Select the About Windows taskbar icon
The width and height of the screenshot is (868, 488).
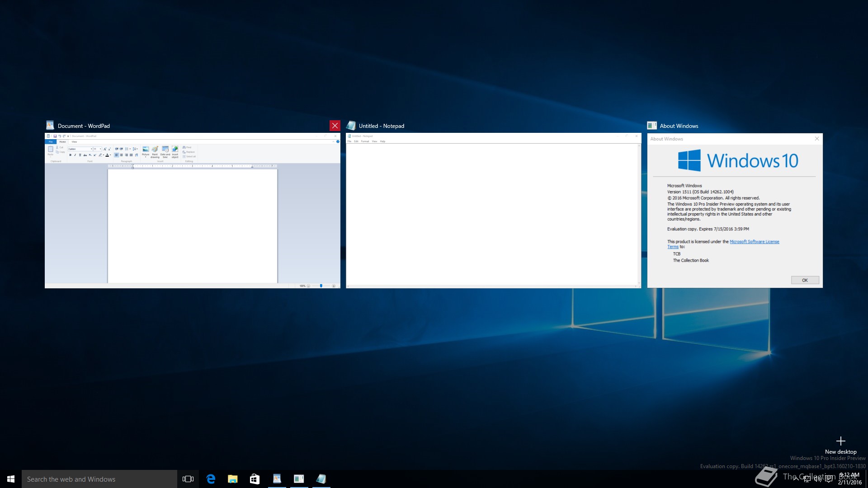[299, 479]
